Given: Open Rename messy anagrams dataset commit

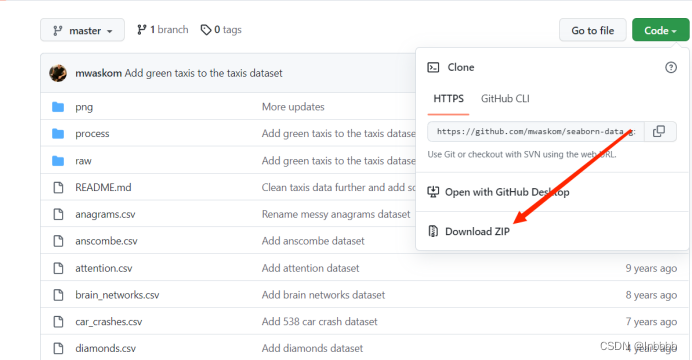Looking at the screenshot, I should coord(336,214).
